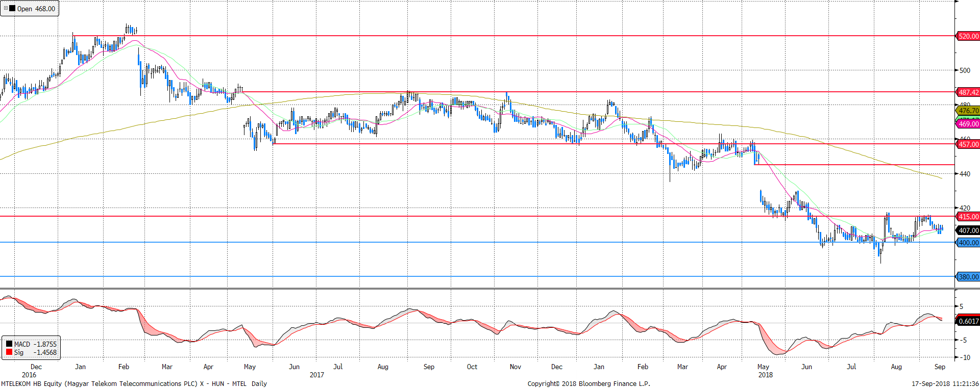Click the red Sig legend swatch
980x388 pixels.
coord(9,352)
